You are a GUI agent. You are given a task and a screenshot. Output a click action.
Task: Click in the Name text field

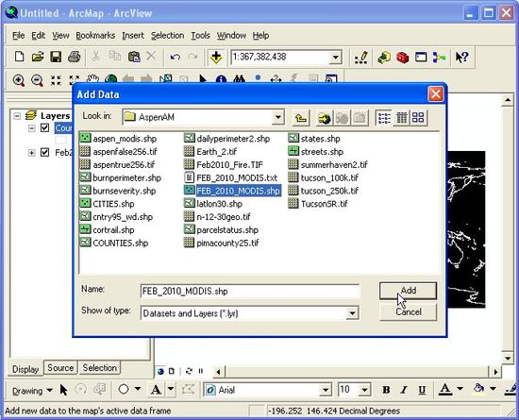[250, 292]
